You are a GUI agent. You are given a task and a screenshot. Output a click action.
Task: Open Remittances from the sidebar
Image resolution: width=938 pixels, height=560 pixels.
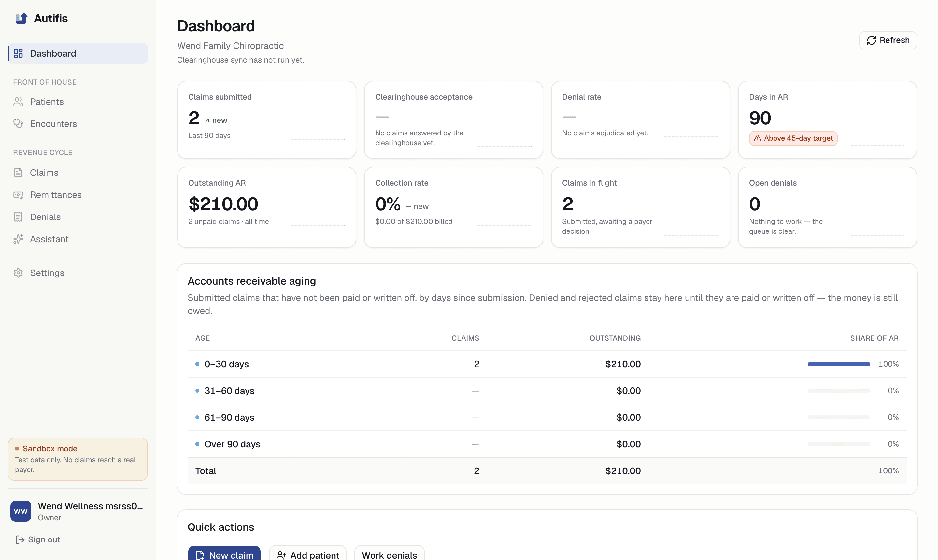[x=78, y=195]
